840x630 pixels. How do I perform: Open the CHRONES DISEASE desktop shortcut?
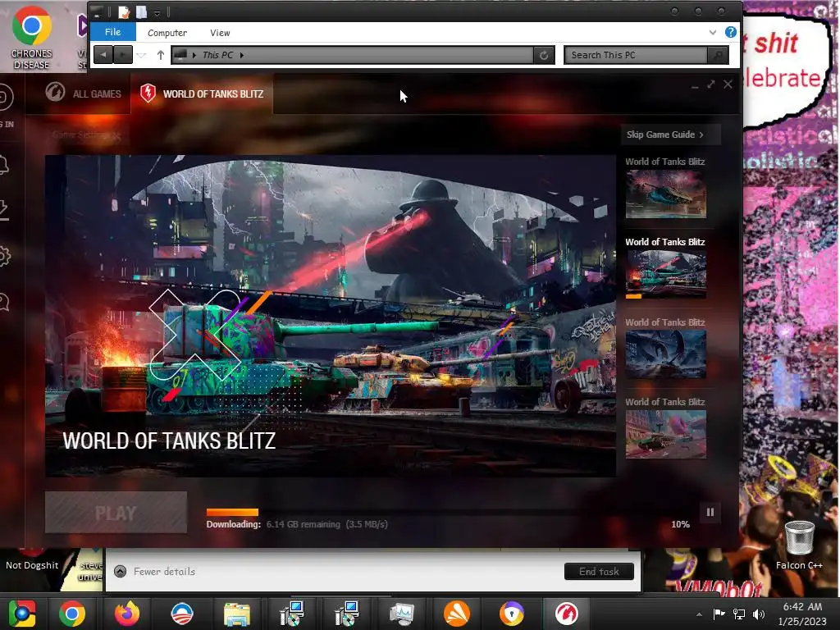click(x=32, y=36)
